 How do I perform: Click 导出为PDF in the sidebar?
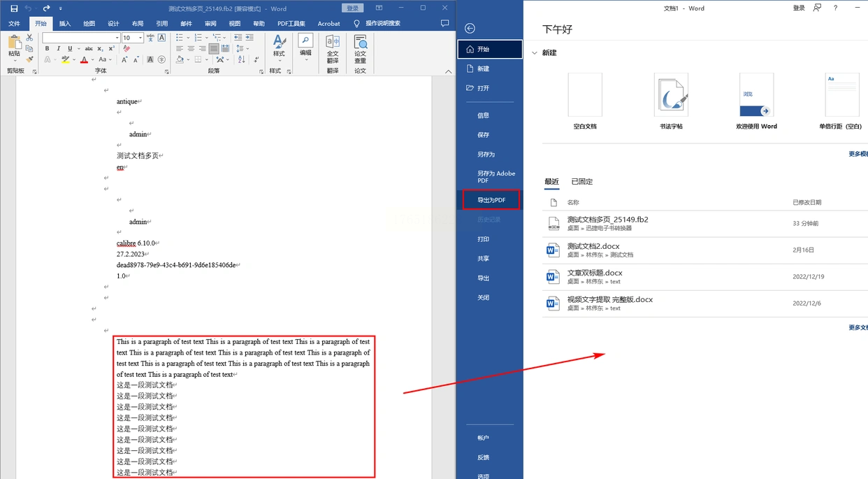tap(491, 200)
